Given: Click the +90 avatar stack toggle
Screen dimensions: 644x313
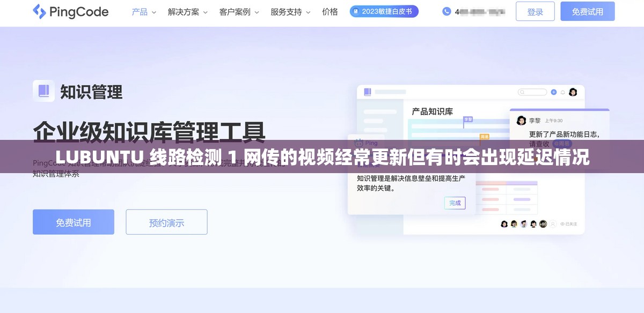Looking at the screenshot, I should (x=543, y=223).
